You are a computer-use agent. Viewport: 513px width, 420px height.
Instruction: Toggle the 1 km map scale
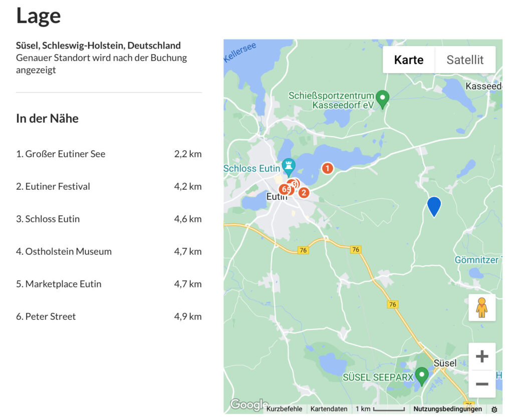(380, 409)
